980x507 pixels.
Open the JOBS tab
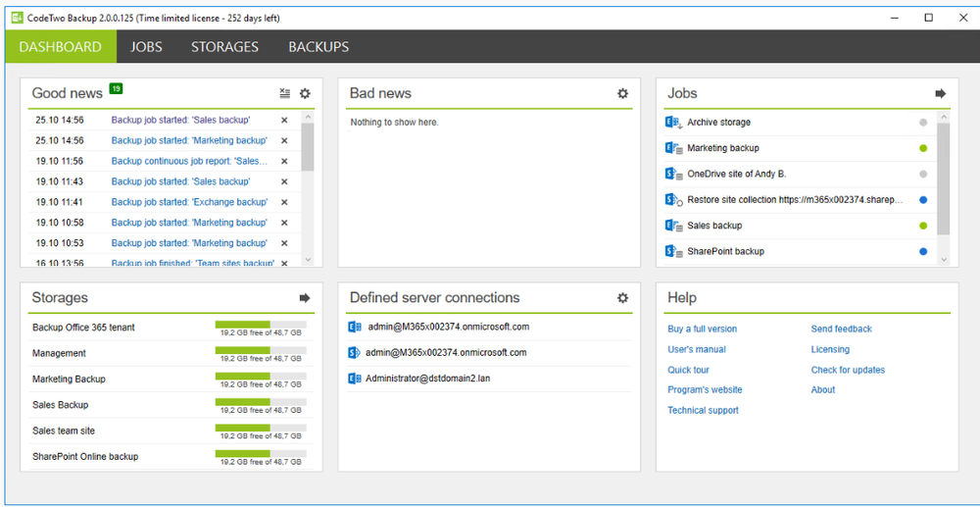point(146,47)
